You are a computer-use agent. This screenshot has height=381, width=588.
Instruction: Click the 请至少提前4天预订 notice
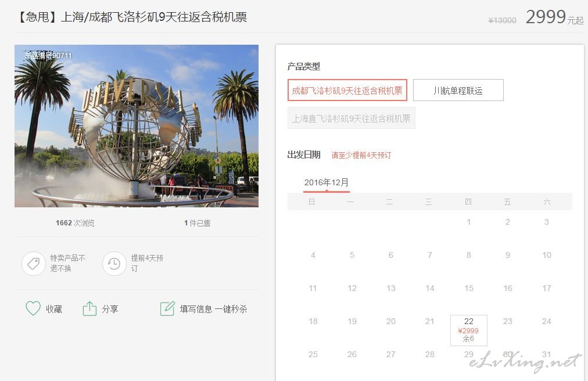361,155
